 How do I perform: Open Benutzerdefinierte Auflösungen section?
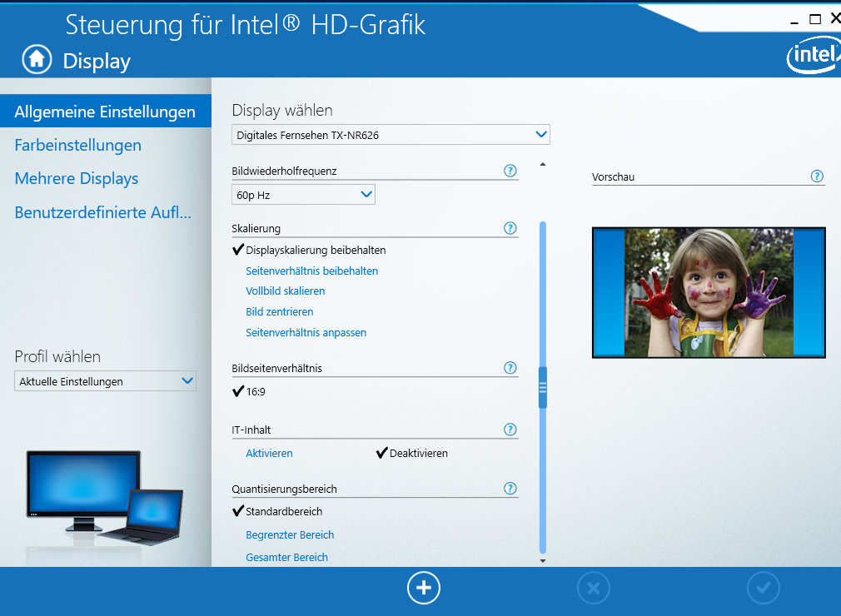tap(103, 212)
